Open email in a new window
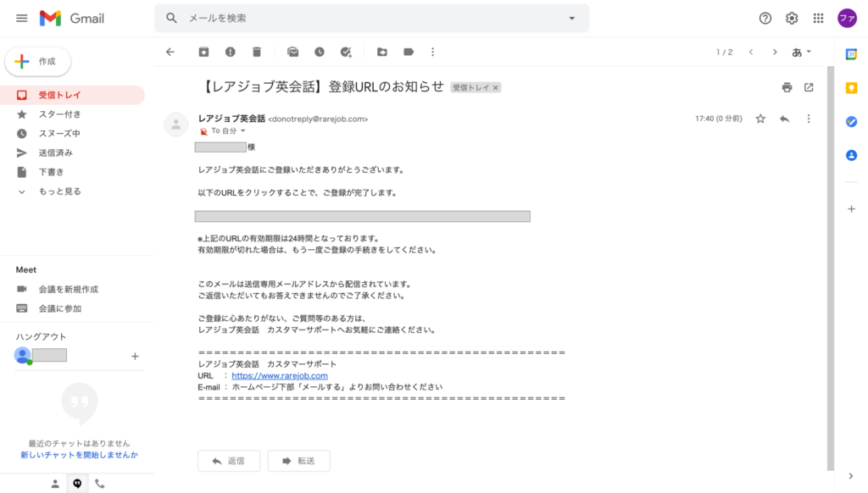The image size is (868, 493). [x=809, y=87]
